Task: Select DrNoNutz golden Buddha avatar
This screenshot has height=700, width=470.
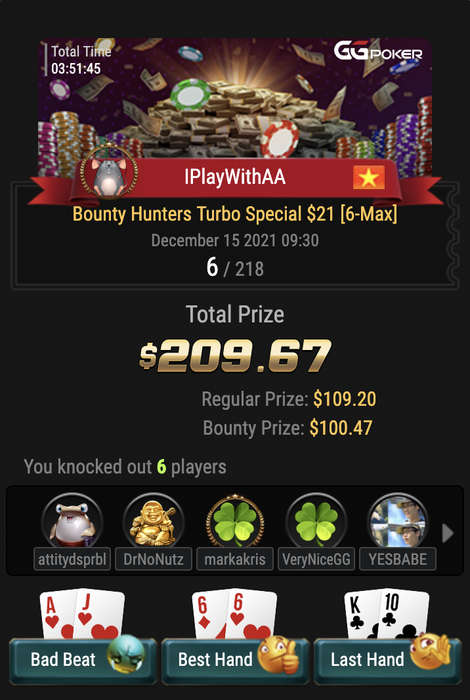Action: (153, 521)
